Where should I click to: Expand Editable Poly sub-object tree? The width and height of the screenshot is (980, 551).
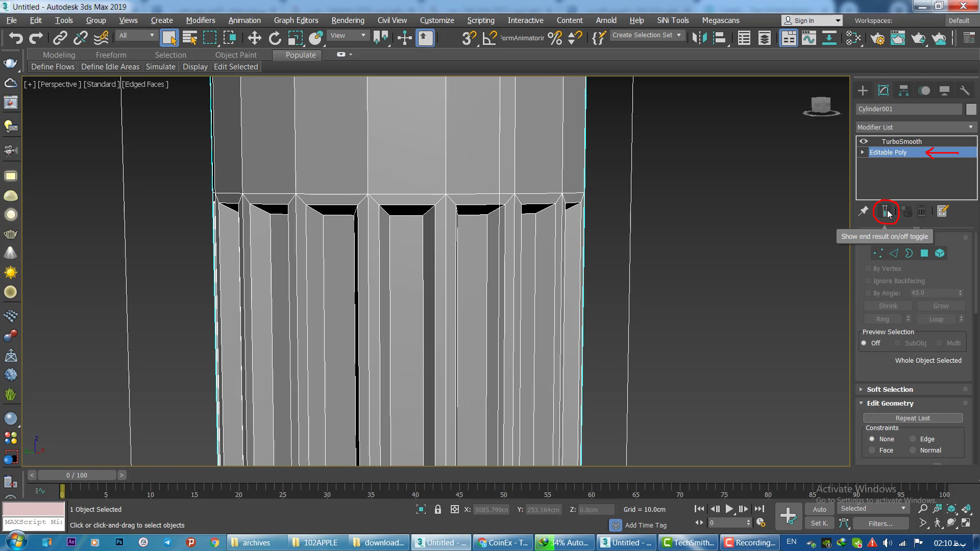tap(863, 152)
